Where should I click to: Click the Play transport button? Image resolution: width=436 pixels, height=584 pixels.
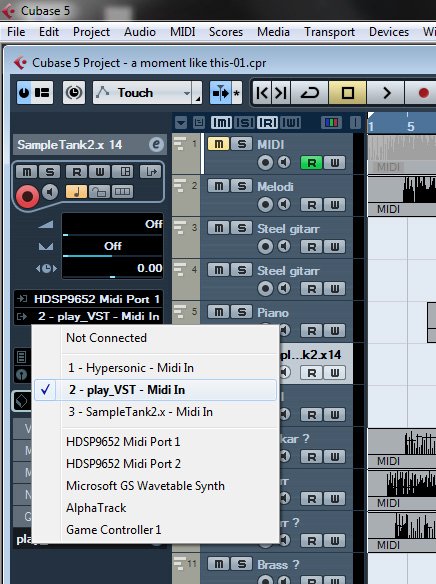pyautogui.click(x=386, y=92)
